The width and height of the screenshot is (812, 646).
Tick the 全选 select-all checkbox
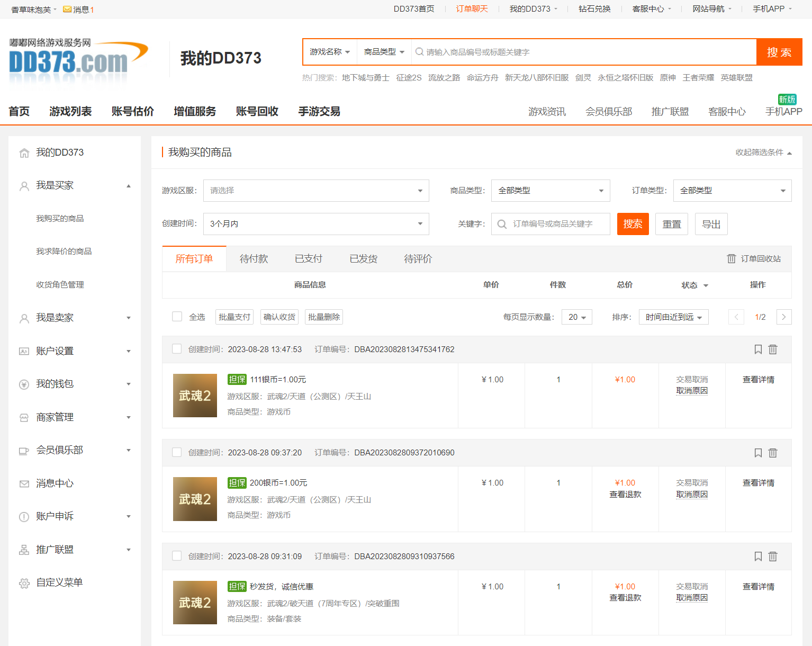pos(177,317)
